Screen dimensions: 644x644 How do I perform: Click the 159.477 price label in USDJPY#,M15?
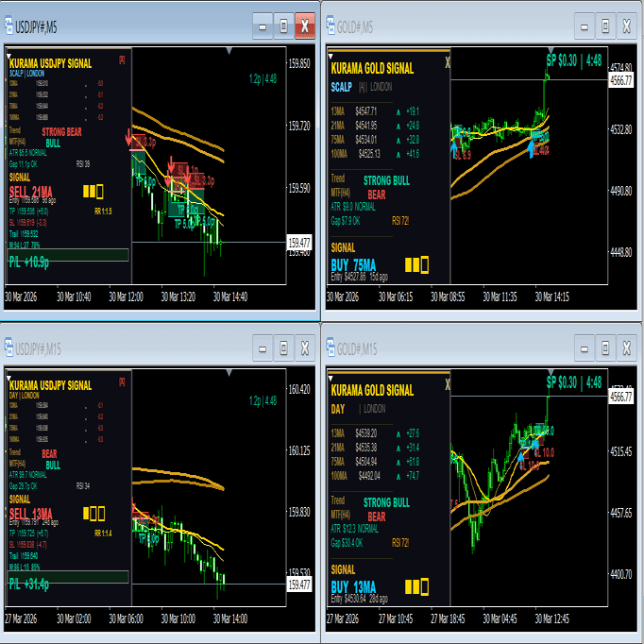tap(299, 584)
